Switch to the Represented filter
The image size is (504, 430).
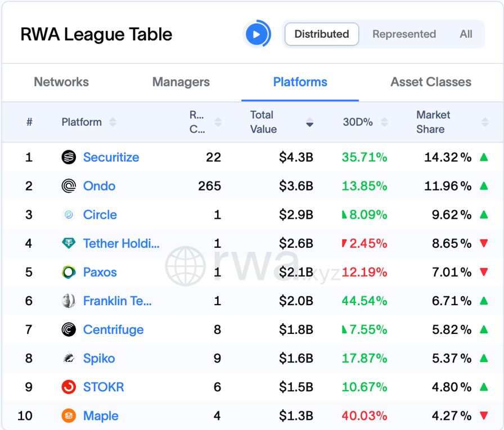pyautogui.click(x=404, y=34)
